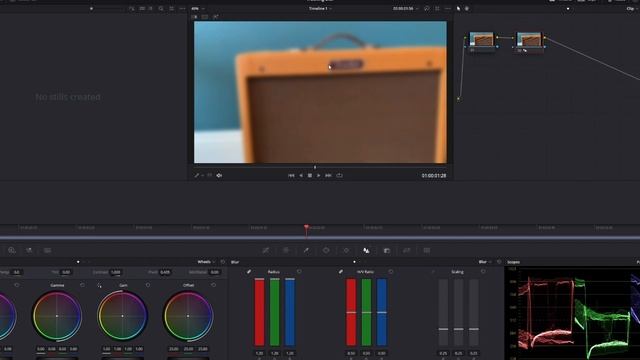Reset the H/V Ratio sliders
The width and height of the screenshot is (640, 360).
click(x=391, y=271)
